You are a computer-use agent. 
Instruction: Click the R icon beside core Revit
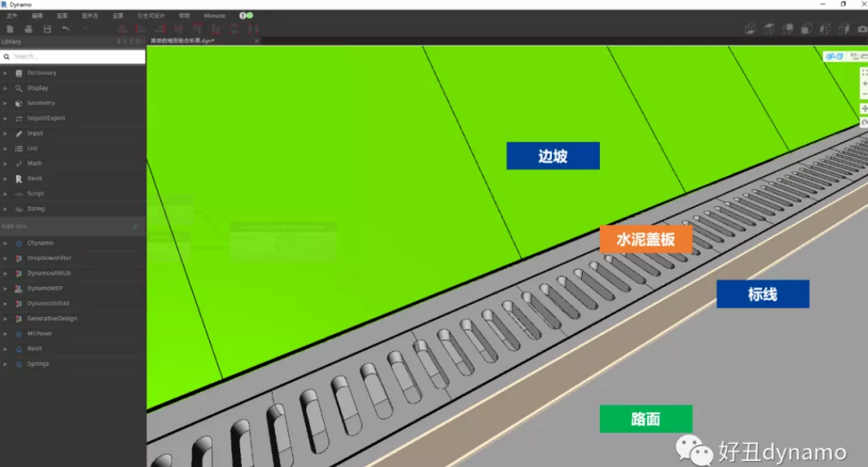point(19,179)
